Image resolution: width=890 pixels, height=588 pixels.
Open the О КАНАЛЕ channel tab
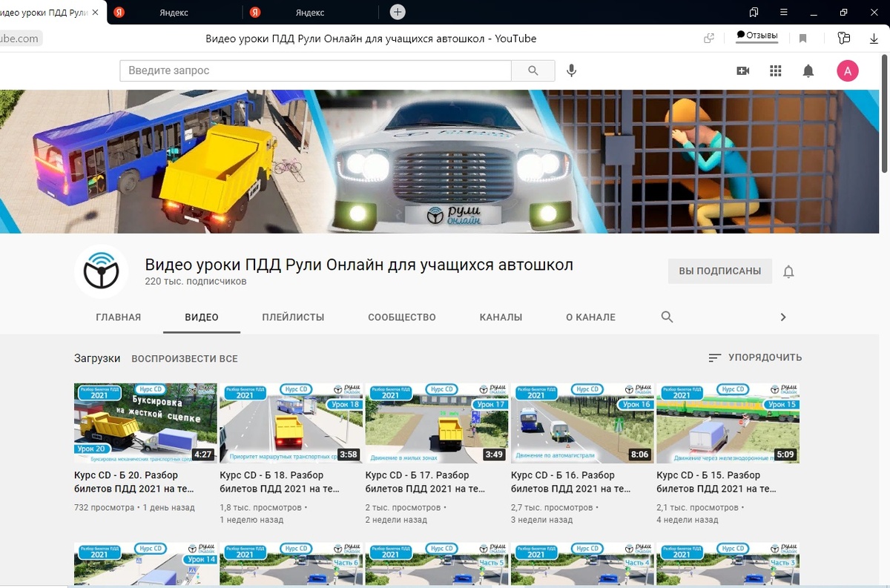pyautogui.click(x=590, y=317)
